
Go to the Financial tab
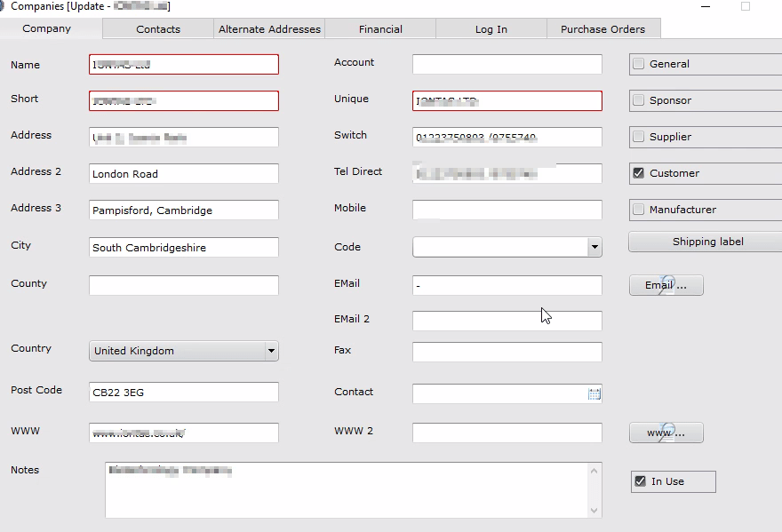[x=380, y=29]
